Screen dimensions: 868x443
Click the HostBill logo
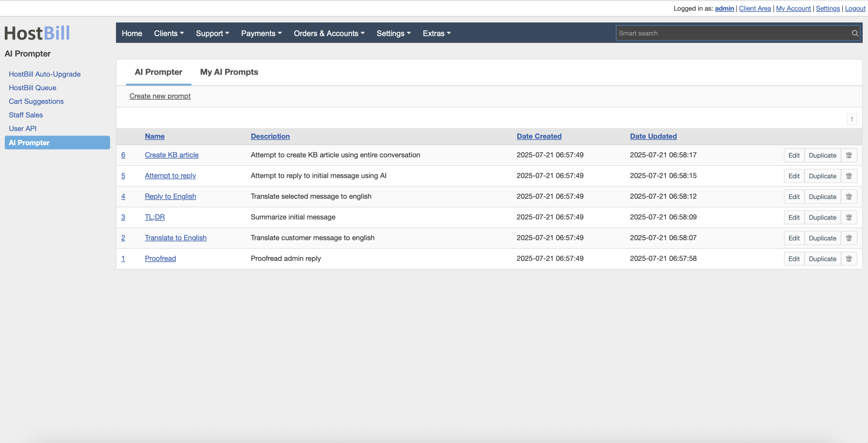tap(37, 33)
